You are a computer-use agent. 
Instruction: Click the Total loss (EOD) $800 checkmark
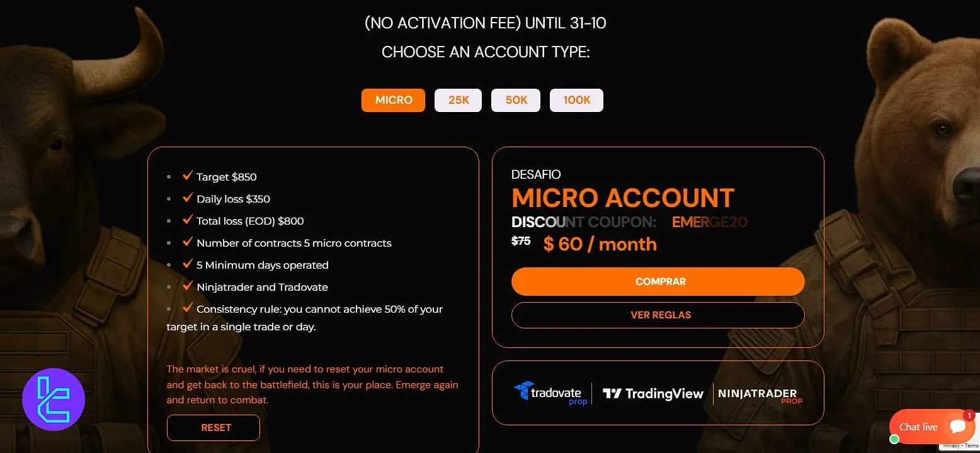click(x=187, y=220)
